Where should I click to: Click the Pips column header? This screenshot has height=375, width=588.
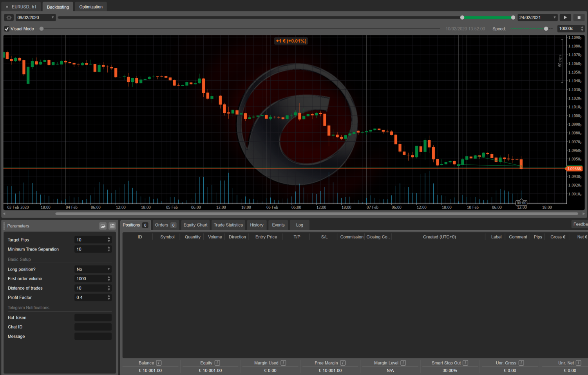[538, 237]
